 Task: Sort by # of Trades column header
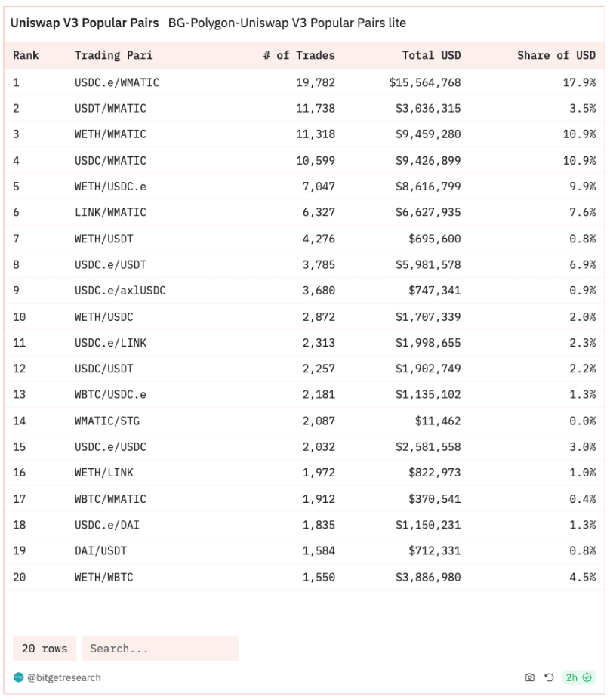click(299, 55)
